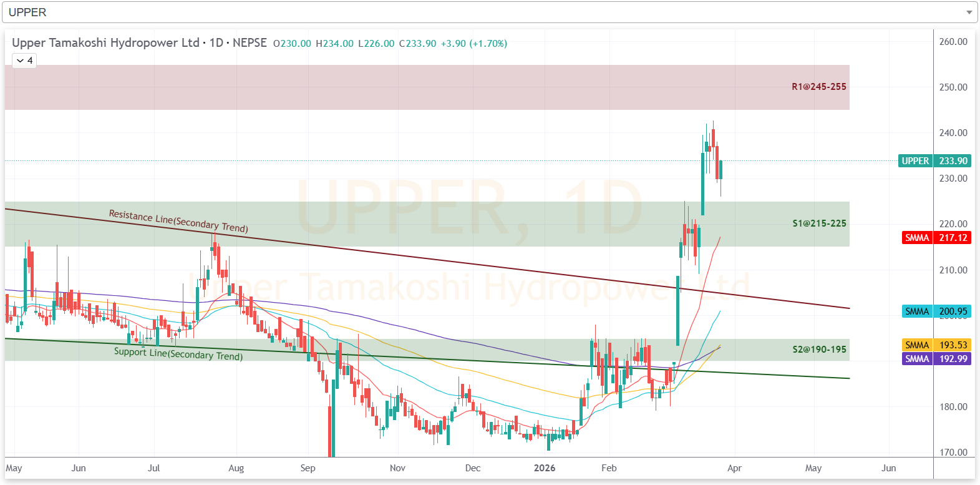Select the R1@245-255 resistance zone label
980x485 pixels.
point(818,87)
